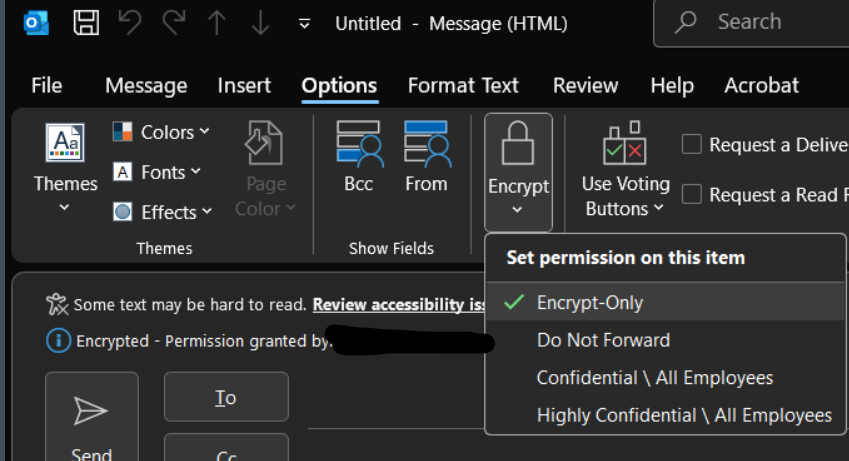Click the Previous Item up arrow
This screenshot has width=849, height=461.
217,23
